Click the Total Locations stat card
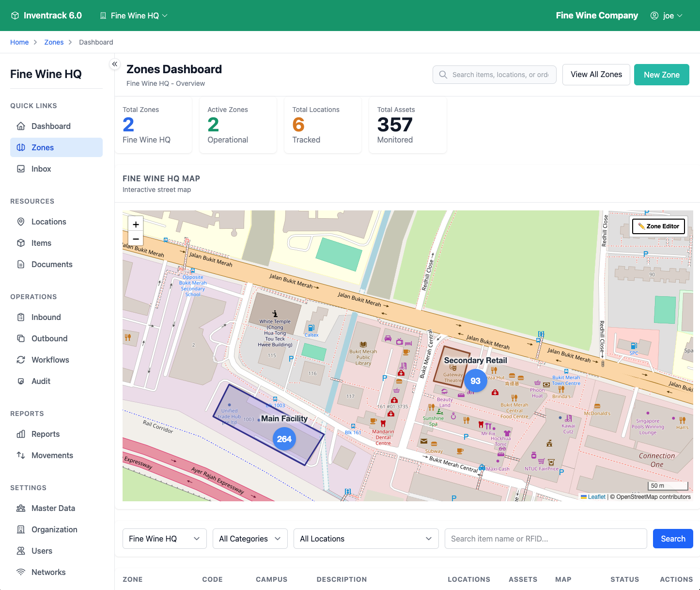Image resolution: width=700 pixels, height=590 pixels. (x=323, y=126)
